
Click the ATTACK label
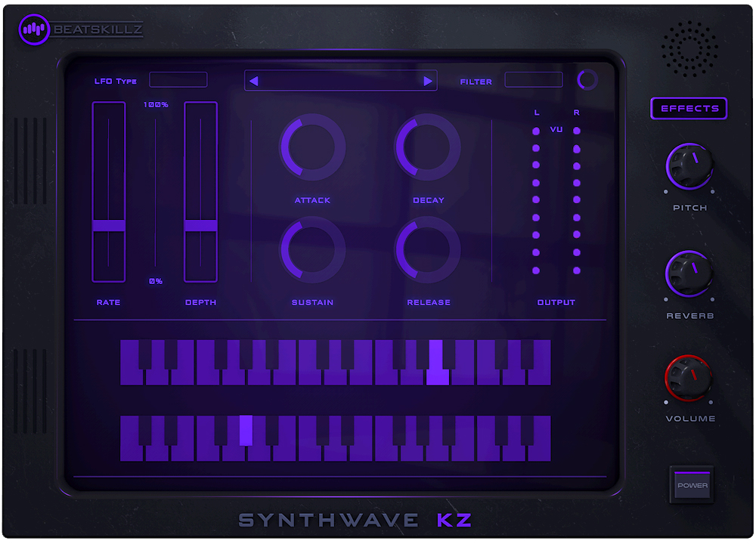tap(312, 200)
